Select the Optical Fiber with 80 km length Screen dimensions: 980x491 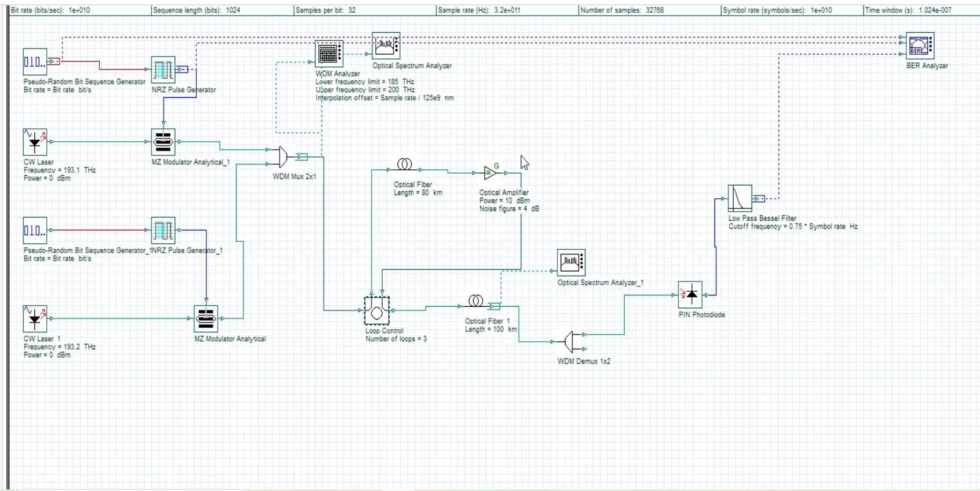pyautogui.click(x=404, y=165)
